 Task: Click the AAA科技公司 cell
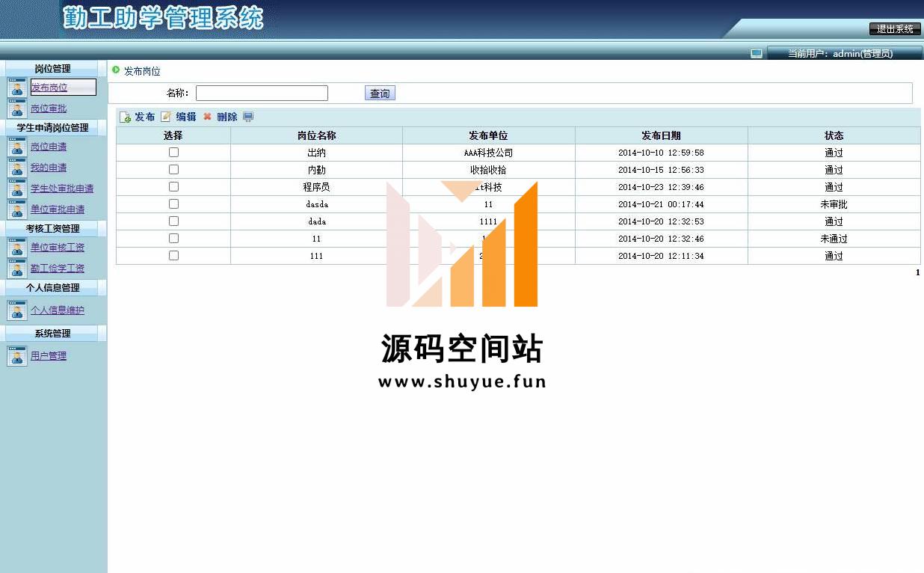488,153
